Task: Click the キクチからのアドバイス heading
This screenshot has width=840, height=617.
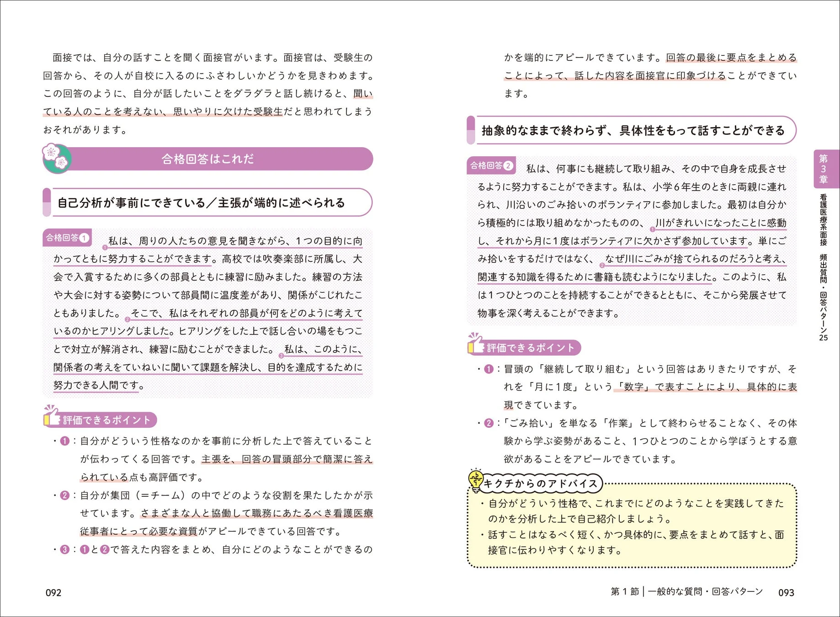Action: 541,484
